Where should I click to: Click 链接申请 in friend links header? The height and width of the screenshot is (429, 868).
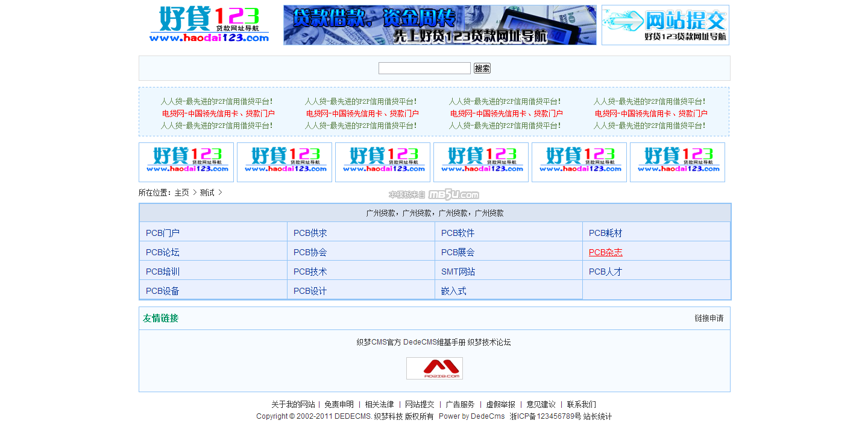click(708, 318)
